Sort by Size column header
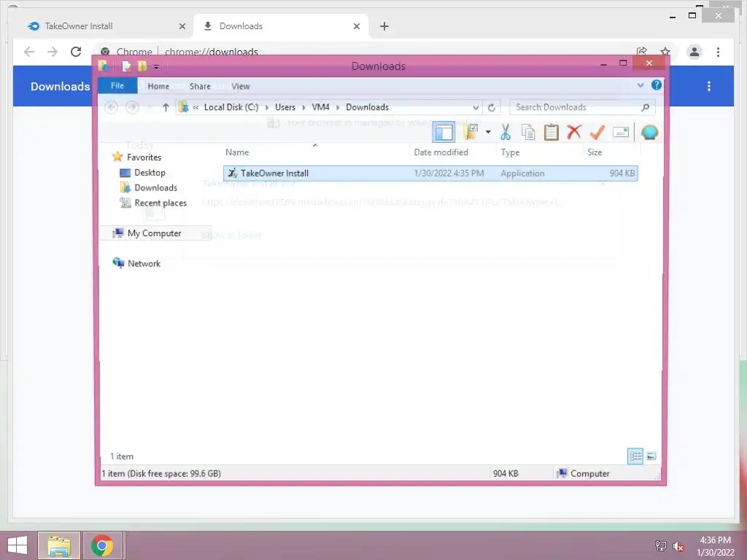This screenshot has width=747, height=560. tap(594, 152)
